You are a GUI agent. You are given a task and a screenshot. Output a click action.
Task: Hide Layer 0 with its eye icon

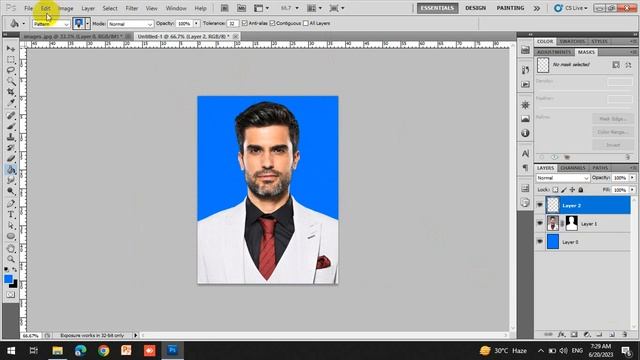(540, 242)
